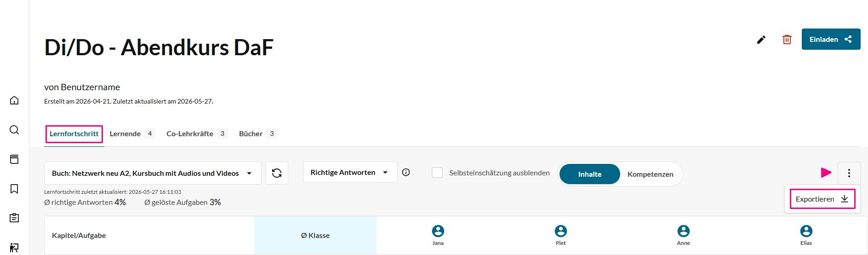Switch to the Co-Lehrkräfte tab
This screenshot has width=868, height=255.
tap(197, 133)
